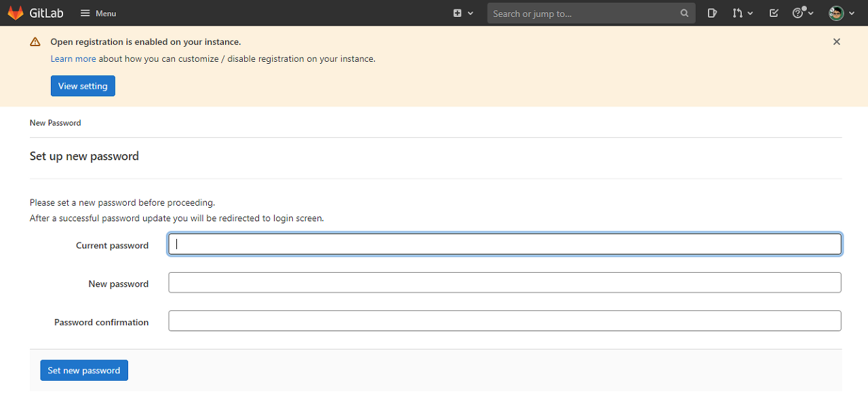Click the New Password breadcrumb text
Viewport: 868px width, 395px height.
pos(56,123)
